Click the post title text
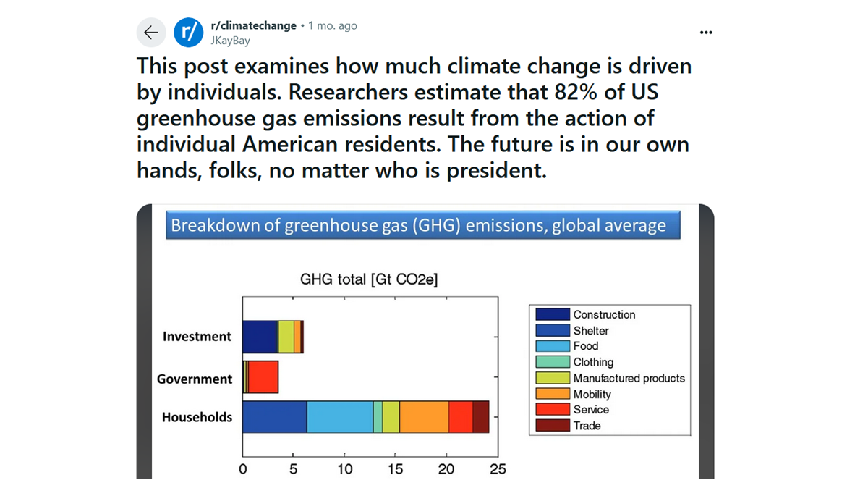Screen dimensions: 868x488 [x=414, y=118]
